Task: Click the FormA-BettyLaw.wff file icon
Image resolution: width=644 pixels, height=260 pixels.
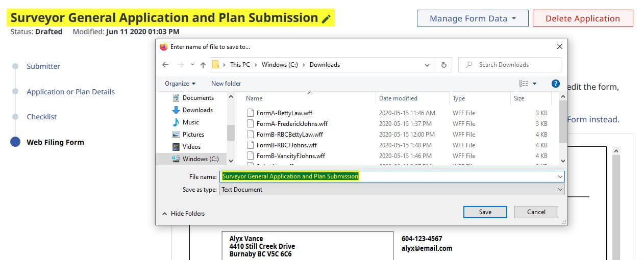Action: (x=250, y=113)
